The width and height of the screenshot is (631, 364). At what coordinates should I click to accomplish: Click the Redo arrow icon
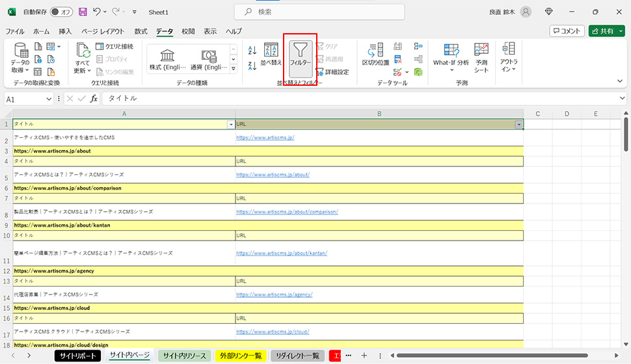116,12
